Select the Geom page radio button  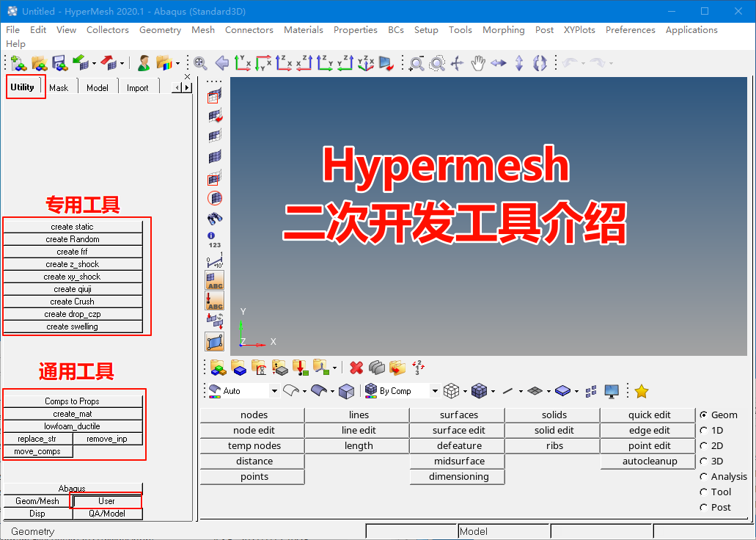coord(703,415)
